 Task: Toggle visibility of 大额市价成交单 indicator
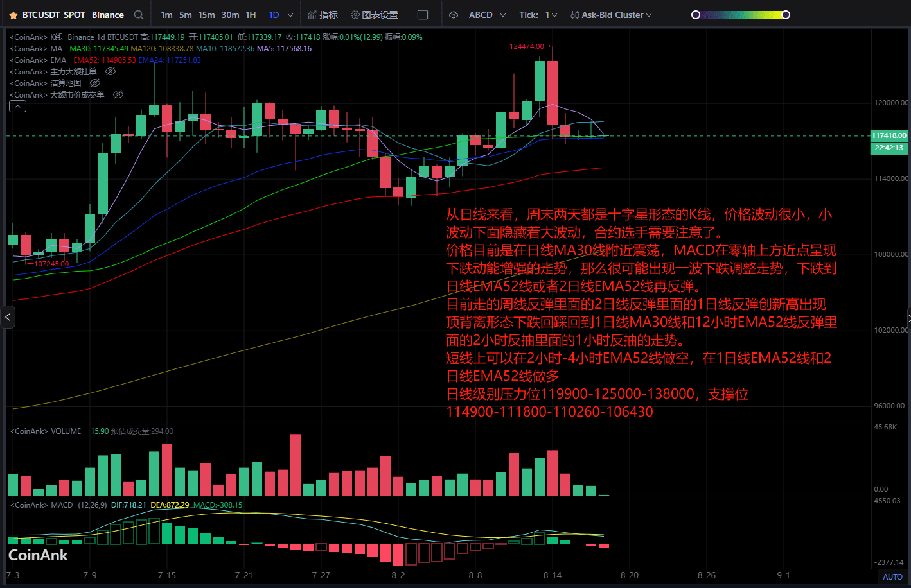118,94
